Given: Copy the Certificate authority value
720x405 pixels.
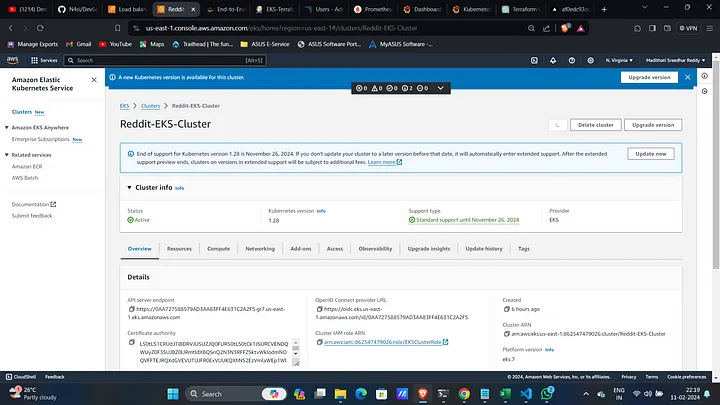Looking at the screenshot, I should tap(131, 343).
